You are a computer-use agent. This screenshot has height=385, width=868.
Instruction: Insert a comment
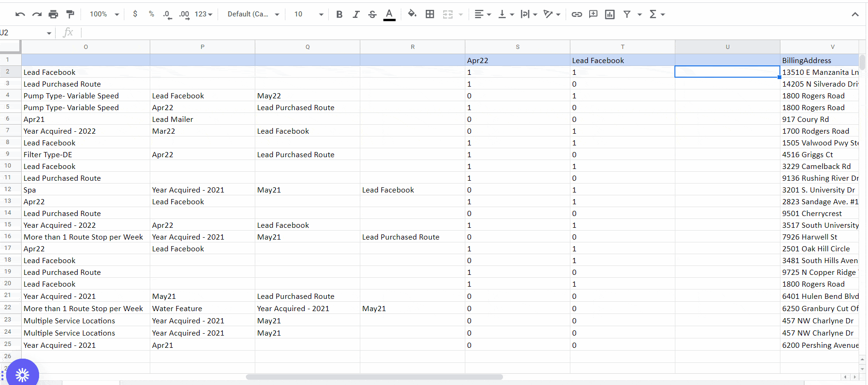click(593, 15)
